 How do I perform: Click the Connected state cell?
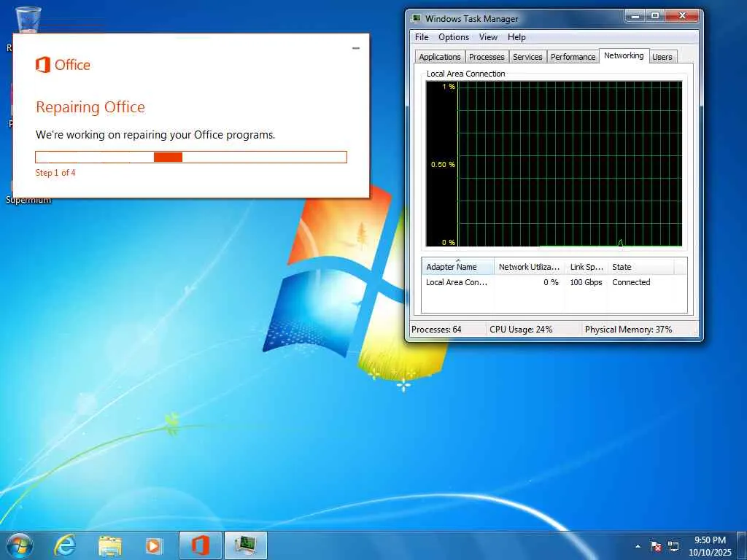(631, 282)
